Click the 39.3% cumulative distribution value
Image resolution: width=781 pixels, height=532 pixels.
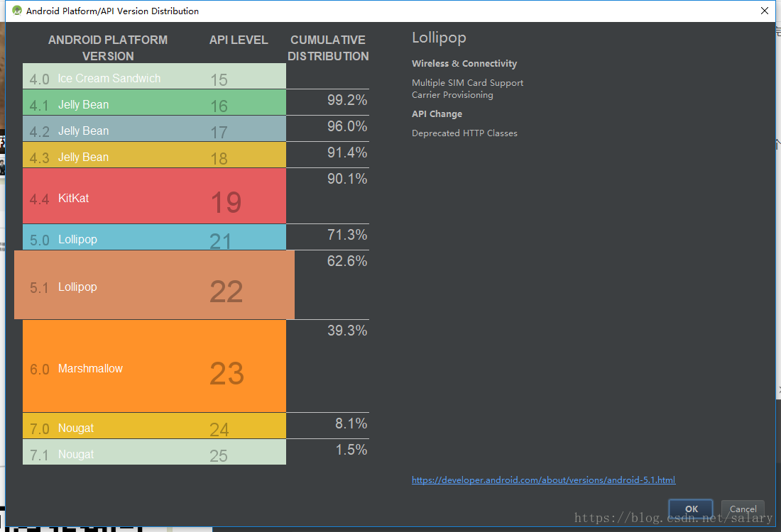coord(347,331)
